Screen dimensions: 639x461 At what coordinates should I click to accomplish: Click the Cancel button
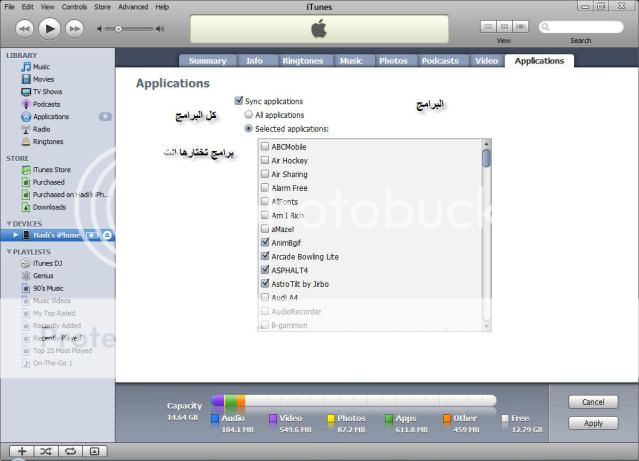pos(593,402)
